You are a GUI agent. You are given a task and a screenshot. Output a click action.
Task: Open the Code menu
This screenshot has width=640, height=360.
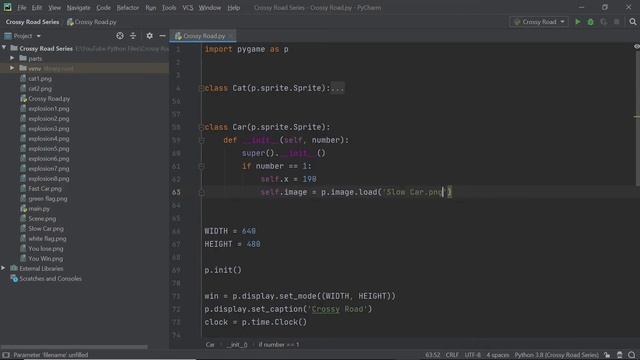click(x=103, y=8)
